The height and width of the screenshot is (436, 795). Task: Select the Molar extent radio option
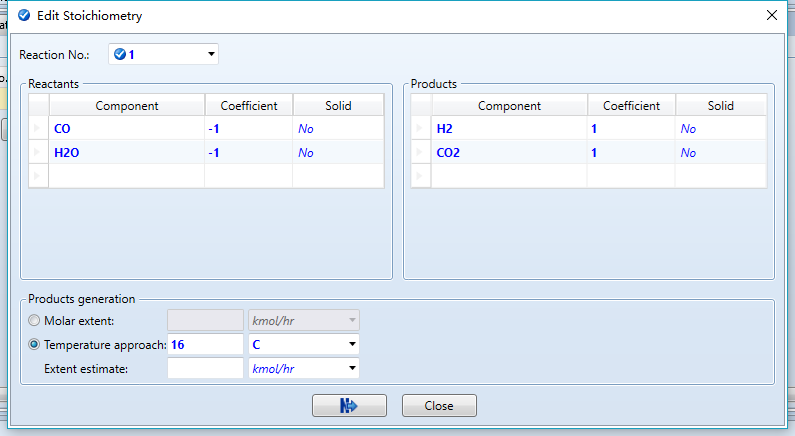[35, 320]
